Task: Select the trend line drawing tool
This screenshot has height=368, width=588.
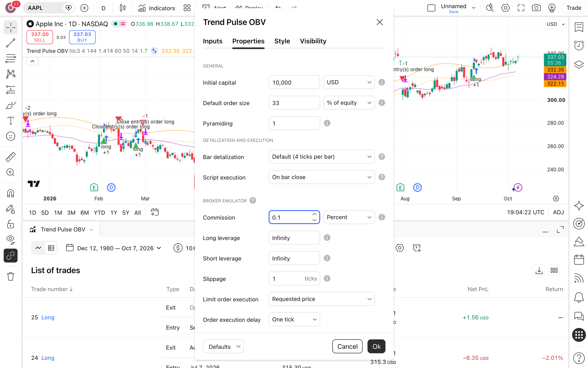Action: [10, 43]
